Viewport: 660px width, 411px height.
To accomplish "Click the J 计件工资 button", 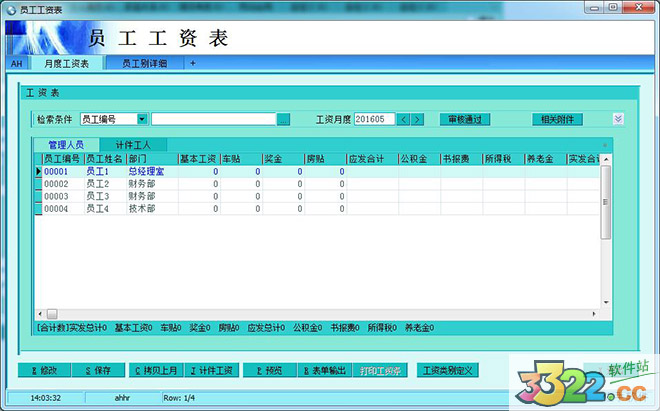I will click(212, 370).
